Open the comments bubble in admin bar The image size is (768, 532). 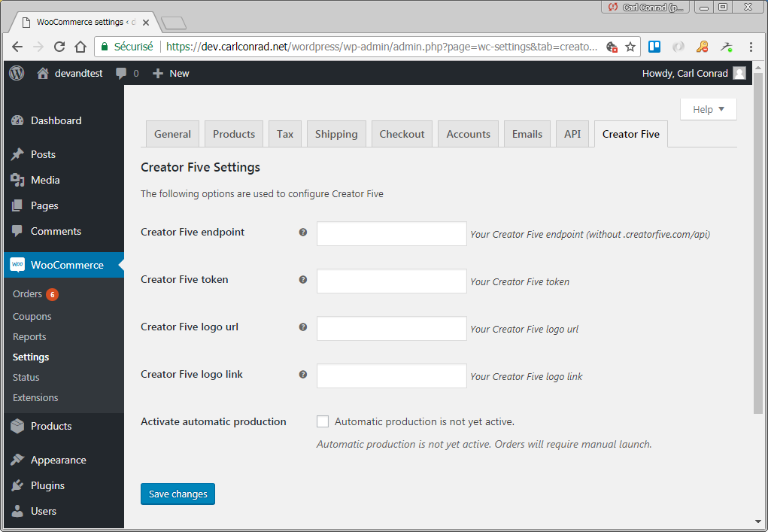coord(127,74)
